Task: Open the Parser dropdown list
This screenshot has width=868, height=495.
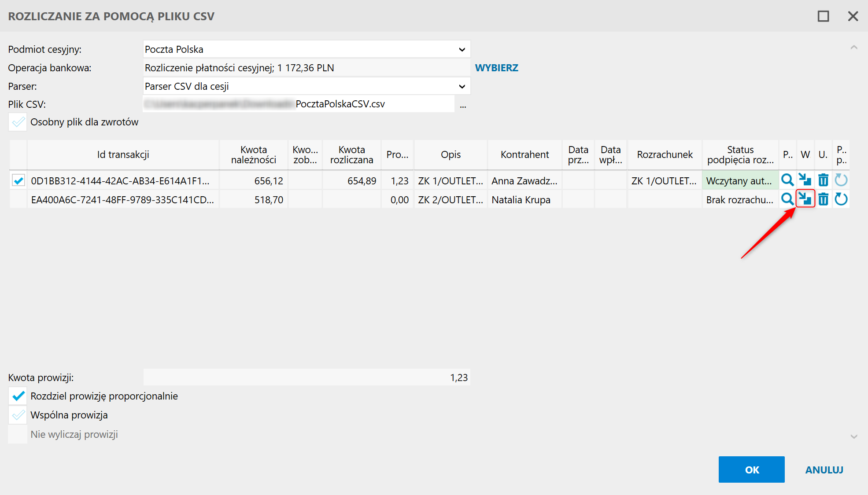Action: click(462, 86)
